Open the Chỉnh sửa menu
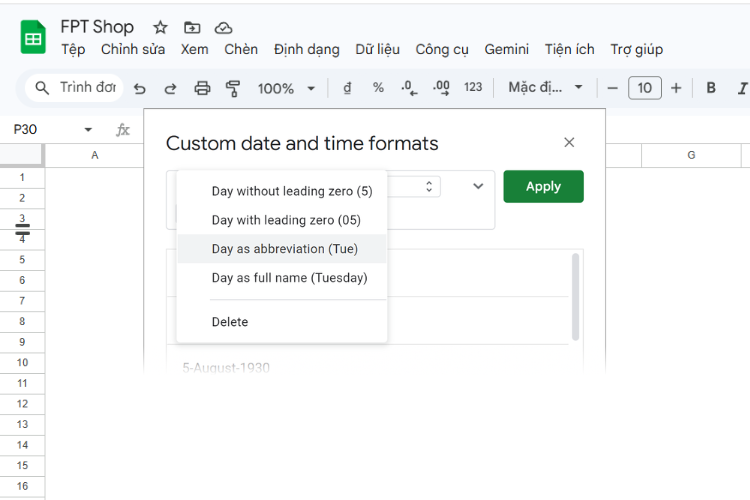The image size is (750, 500). 133,49
